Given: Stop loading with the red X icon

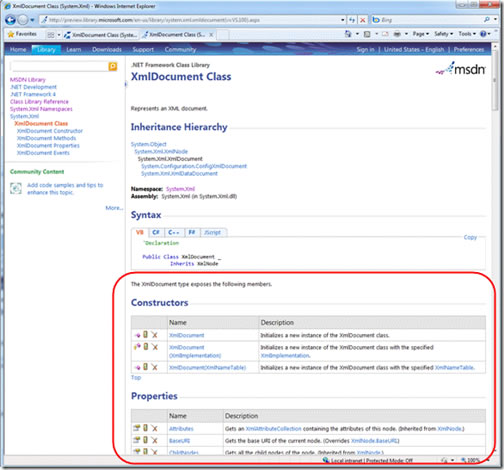Looking at the screenshot, I should [x=363, y=20].
